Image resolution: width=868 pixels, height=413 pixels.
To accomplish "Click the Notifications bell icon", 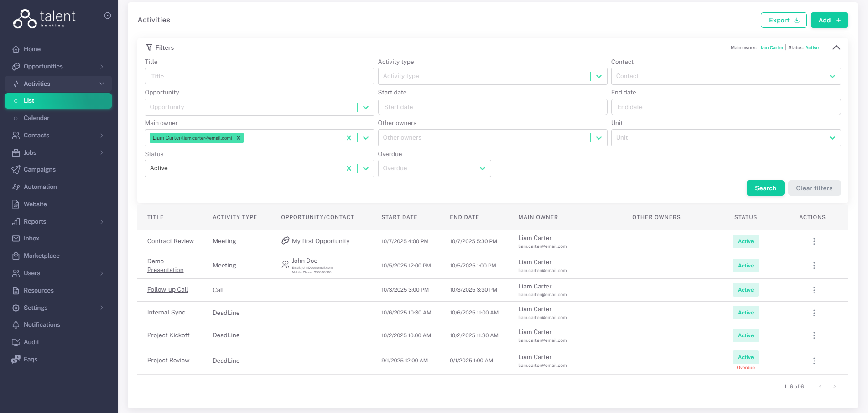I will [x=16, y=325].
